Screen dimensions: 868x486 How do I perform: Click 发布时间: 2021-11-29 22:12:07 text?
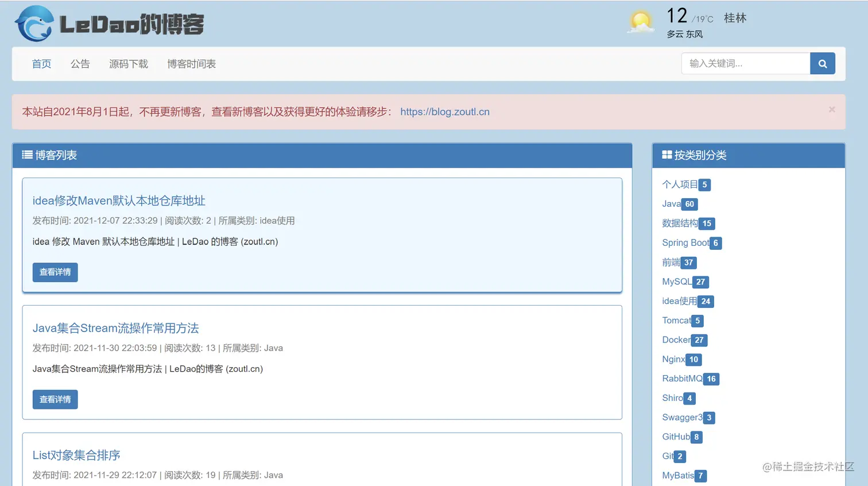tap(95, 475)
